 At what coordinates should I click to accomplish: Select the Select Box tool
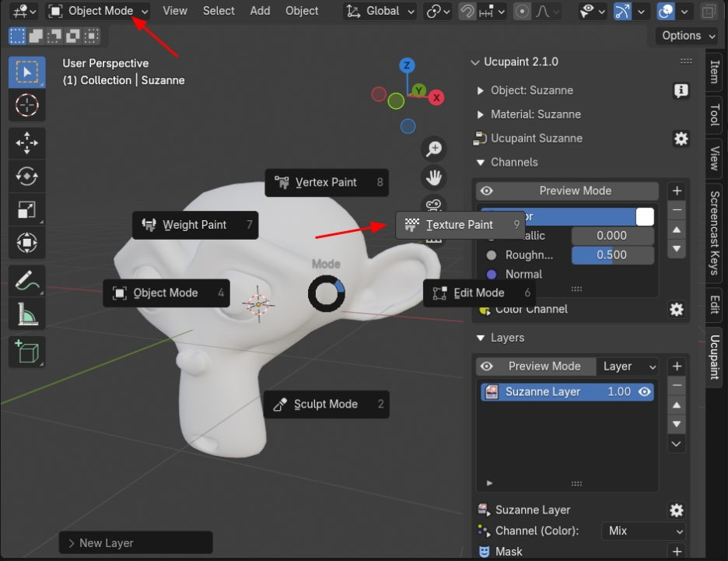(27, 72)
